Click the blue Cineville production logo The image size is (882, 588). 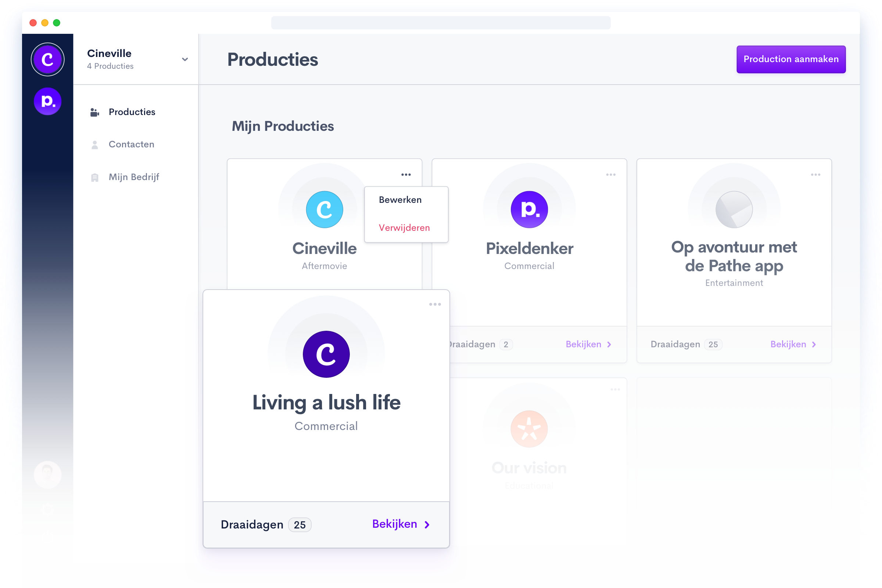(x=325, y=209)
